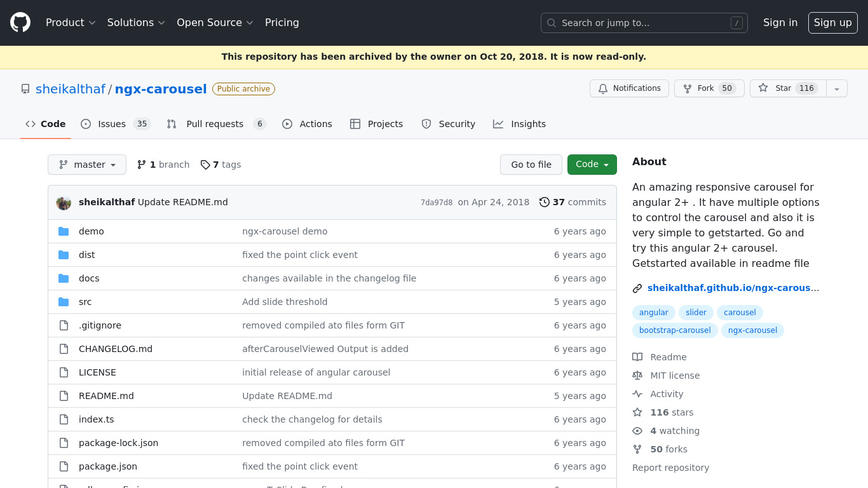Image resolution: width=868 pixels, height=488 pixels.
Task: Click the Search or jump to field
Action: (643, 23)
